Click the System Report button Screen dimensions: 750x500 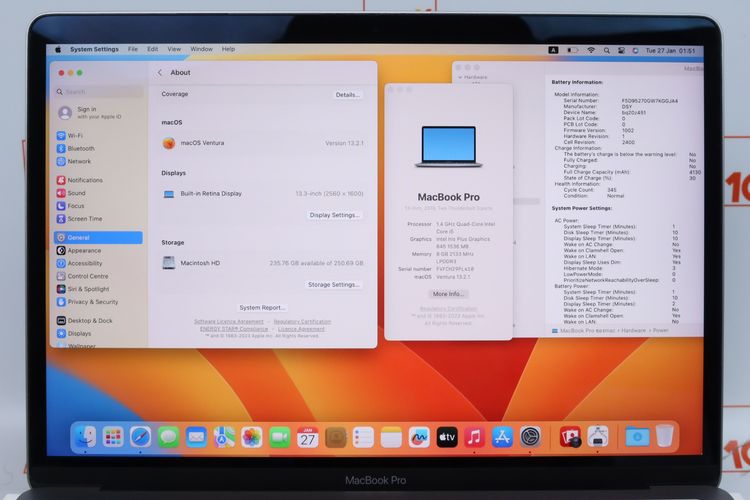262,308
